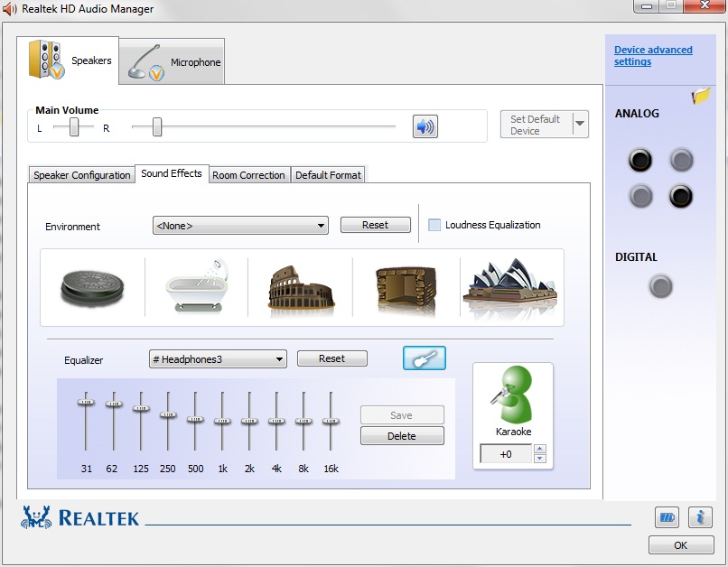Expand the Equalizer preset dropdown
The height and width of the screenshot is (567, 728).
click(x=218, y=359)
